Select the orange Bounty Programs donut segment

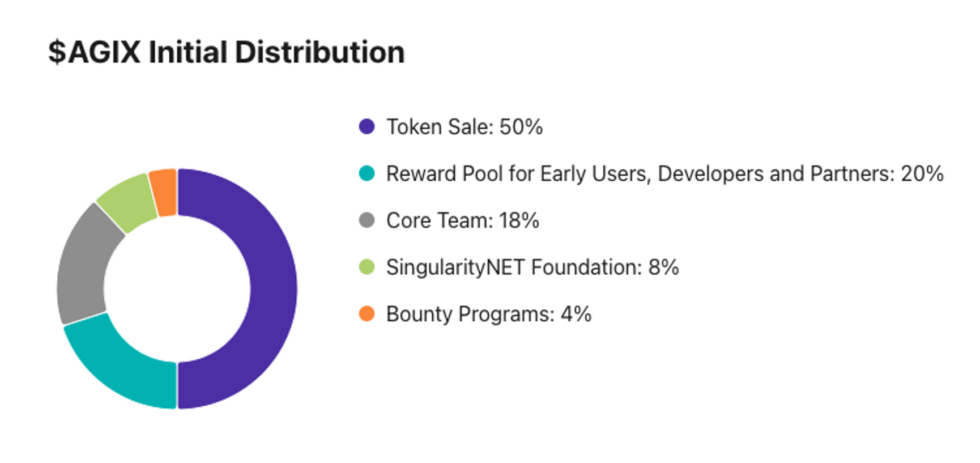[164, 193]
